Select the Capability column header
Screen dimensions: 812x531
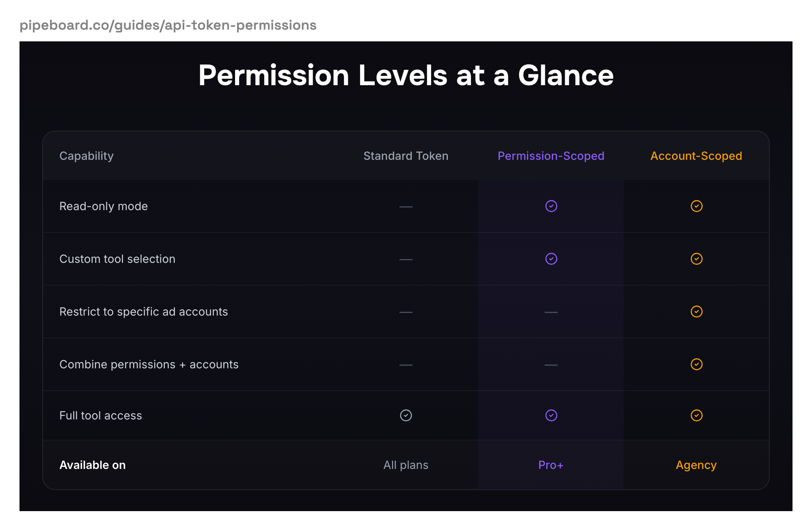86,156
